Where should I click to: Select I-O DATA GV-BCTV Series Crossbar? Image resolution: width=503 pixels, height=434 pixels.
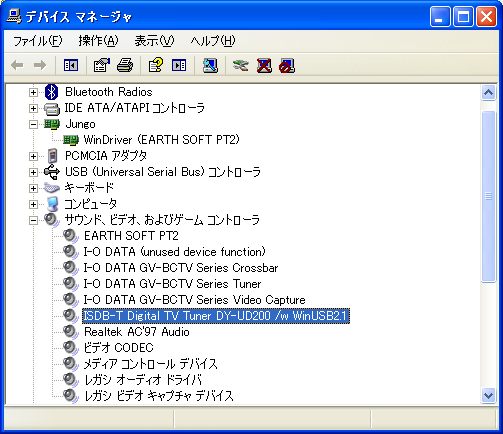(181, 268)
